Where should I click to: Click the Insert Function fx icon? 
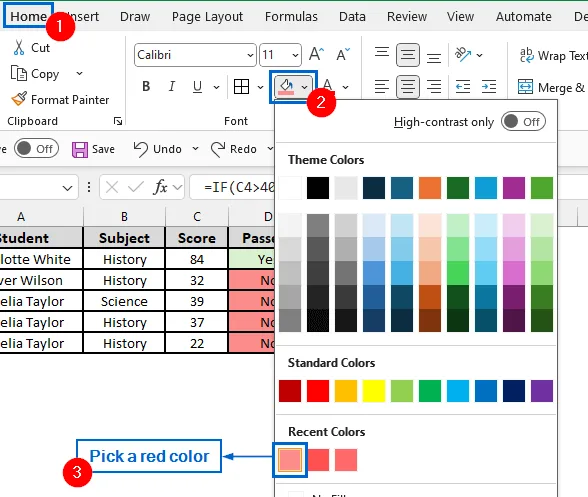pos(160,186)
